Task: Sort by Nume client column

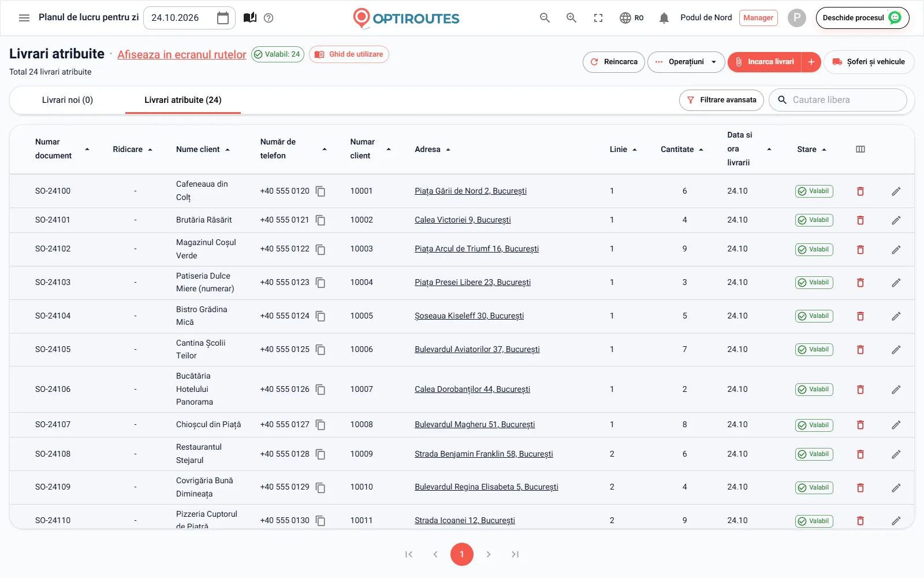Action: pos(203,149)
